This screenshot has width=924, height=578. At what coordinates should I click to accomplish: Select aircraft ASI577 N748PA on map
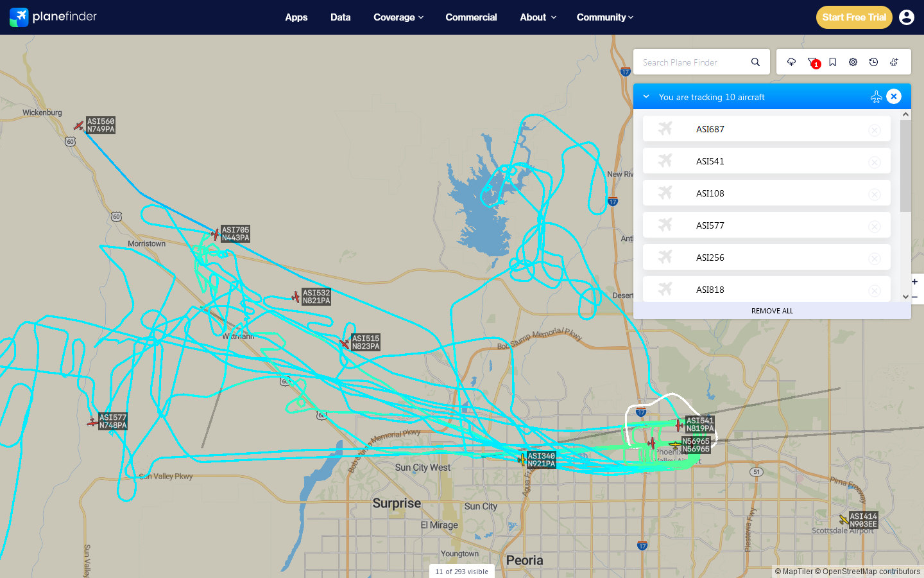coord(92,422)
